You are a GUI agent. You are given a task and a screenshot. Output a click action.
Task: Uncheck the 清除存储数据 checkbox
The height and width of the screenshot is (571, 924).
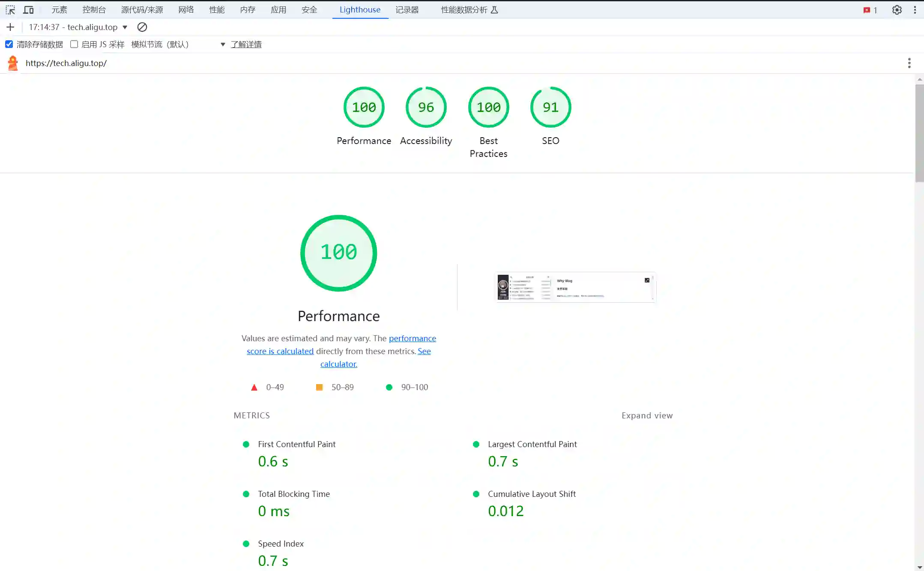coord(9,44)
